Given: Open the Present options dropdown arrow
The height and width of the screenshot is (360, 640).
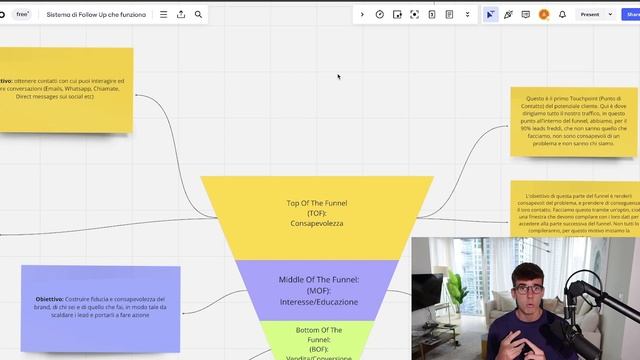Looking at the screenshot, I should pyautogui.click(x=610, y=15).
